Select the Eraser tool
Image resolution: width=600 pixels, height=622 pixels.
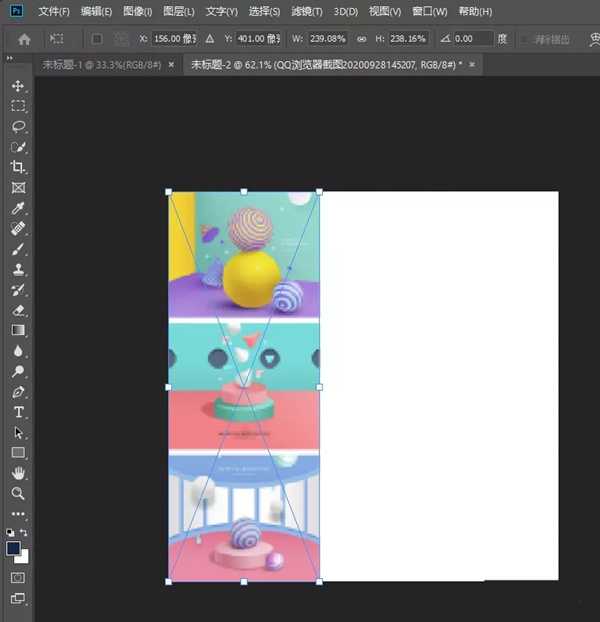18,310
